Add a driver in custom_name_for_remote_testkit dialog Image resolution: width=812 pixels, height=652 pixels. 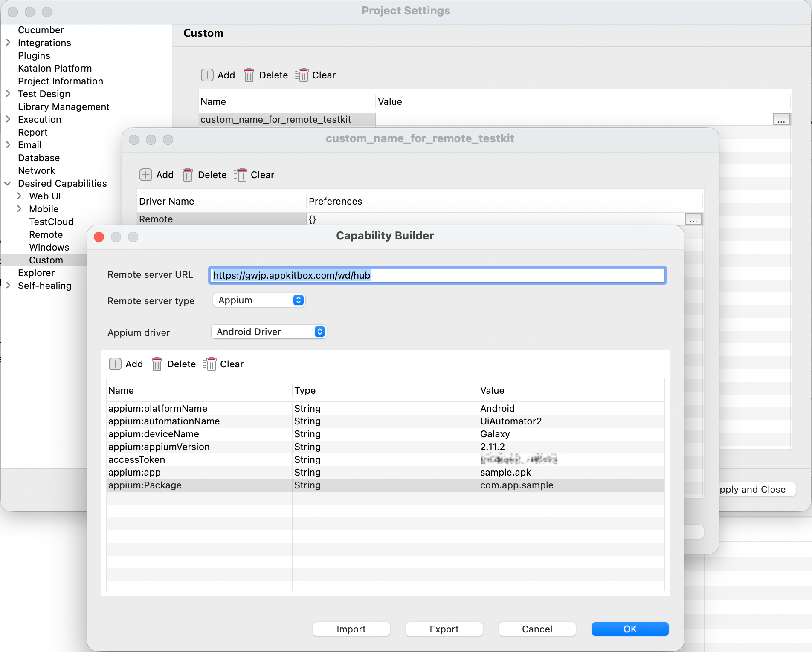[156, 175]
